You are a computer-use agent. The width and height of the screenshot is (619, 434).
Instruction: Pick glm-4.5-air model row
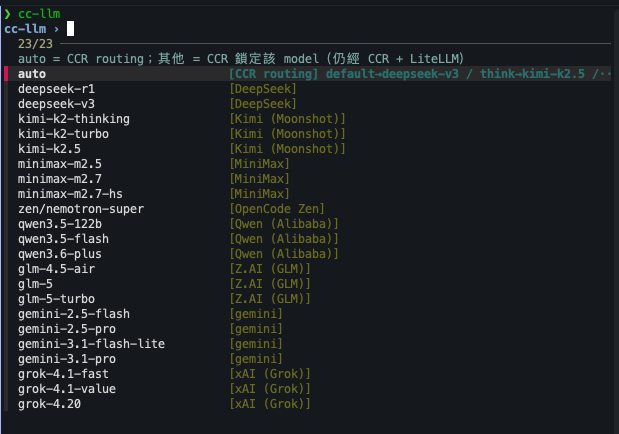310,269
